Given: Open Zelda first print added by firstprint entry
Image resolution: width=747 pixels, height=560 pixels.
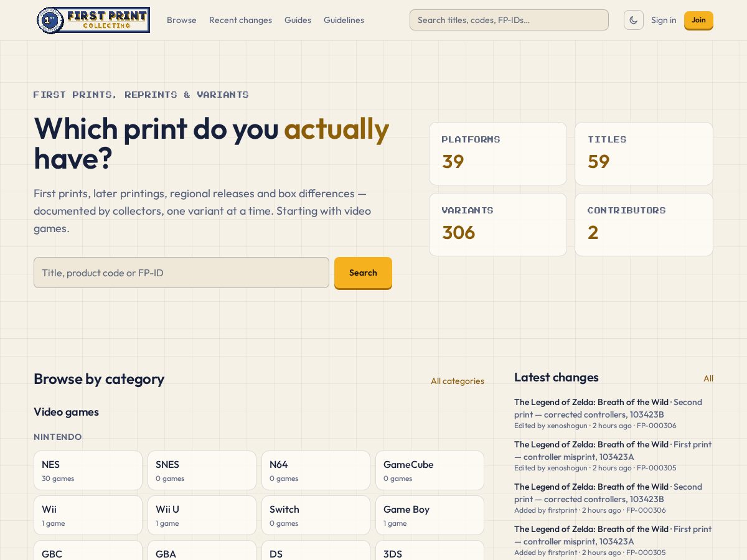Looking at the screenshot, I should 613,541.
